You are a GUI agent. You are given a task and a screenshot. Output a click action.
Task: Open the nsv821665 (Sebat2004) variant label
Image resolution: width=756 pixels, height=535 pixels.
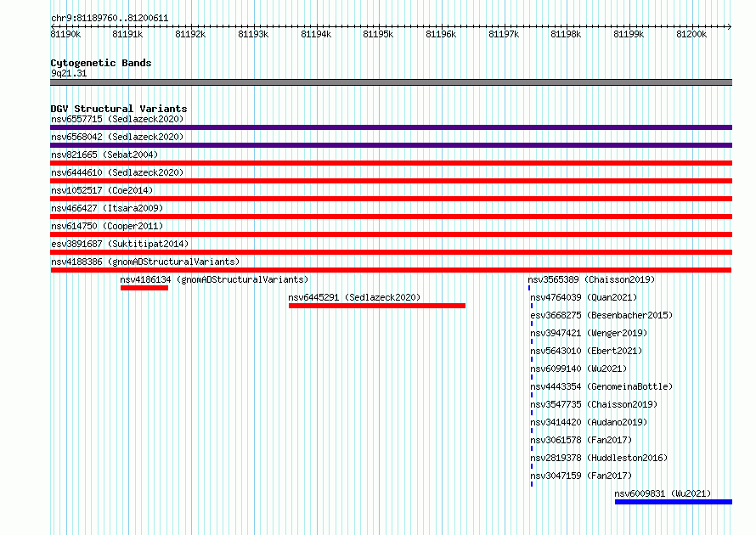pos(104,155)
